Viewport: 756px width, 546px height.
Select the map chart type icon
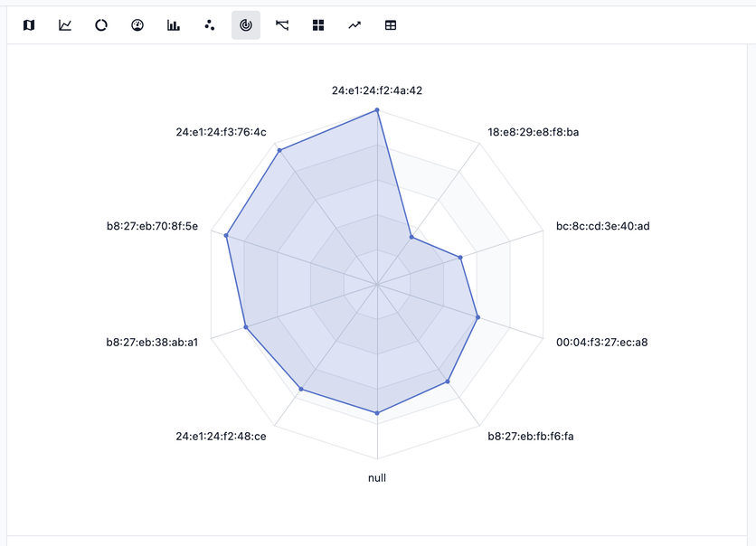coord(29,25)
